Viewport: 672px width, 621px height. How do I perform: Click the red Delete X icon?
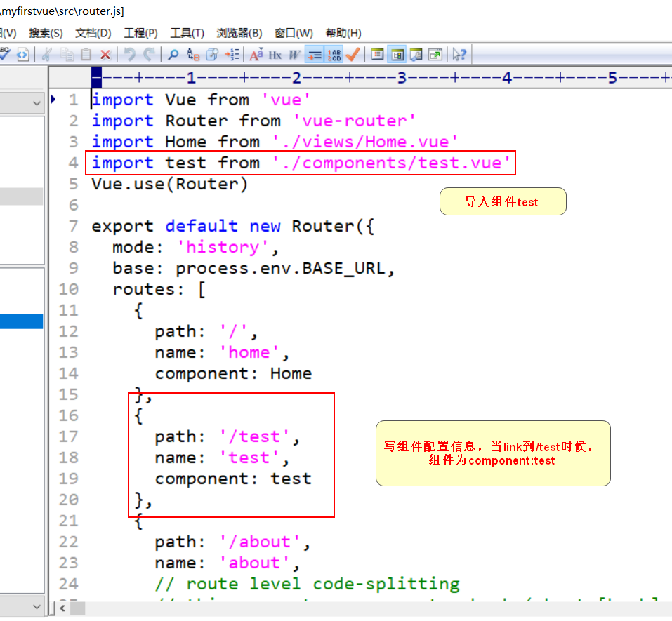[105, 55]
